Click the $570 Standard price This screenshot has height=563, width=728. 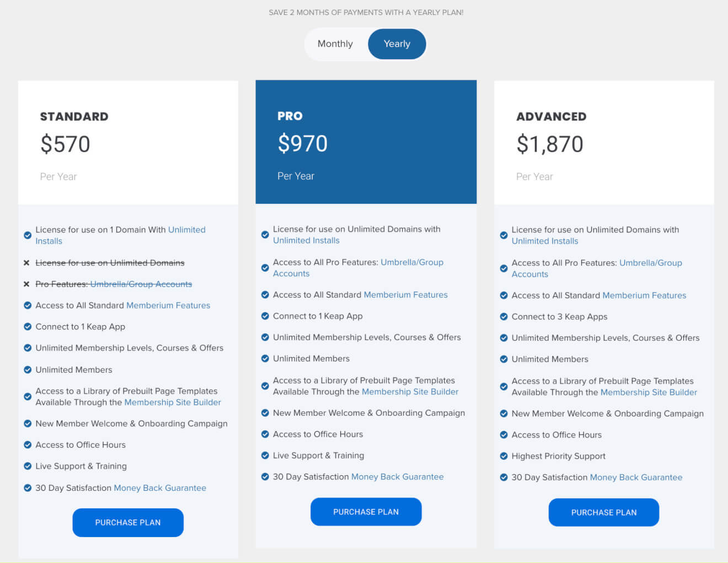point(65,144)
